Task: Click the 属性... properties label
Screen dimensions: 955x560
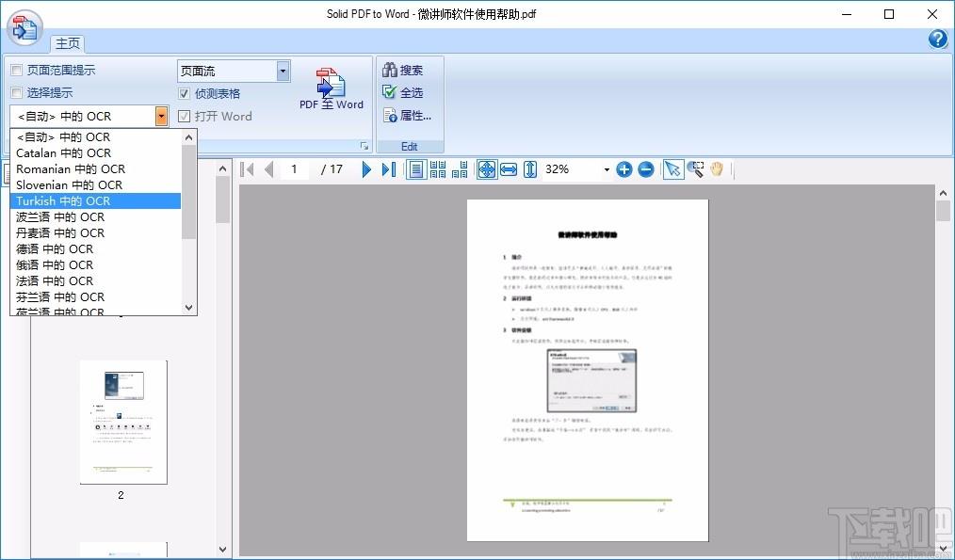Action: (x=416, y=115)
